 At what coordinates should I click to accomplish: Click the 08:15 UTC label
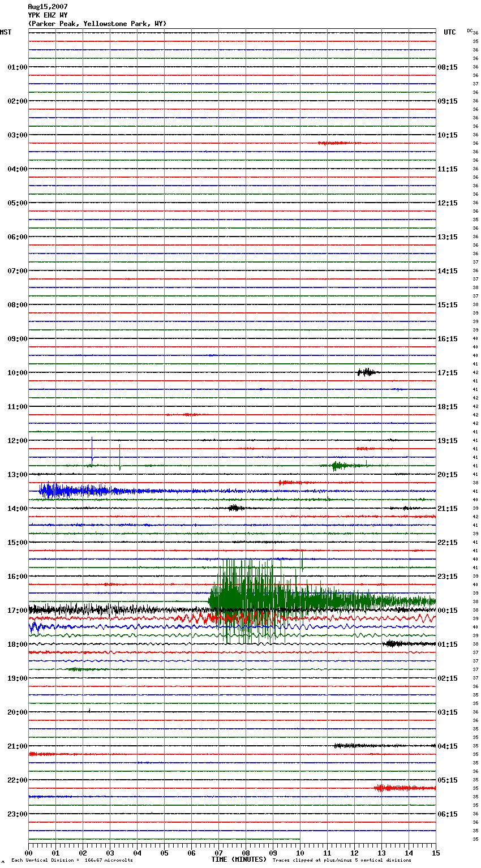pyautogui.click(x=448, y=67)
